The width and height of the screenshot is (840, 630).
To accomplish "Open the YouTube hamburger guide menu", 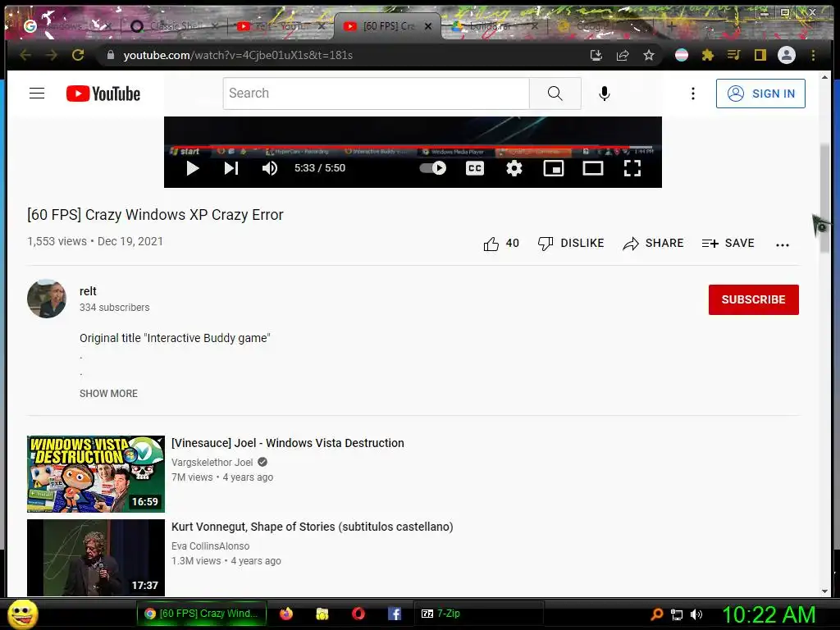I will pos(37,94).
